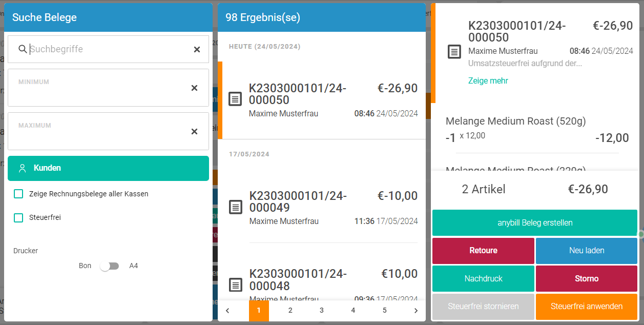
Task: Click receipt icon of document 000048
Action: [235, 285]
